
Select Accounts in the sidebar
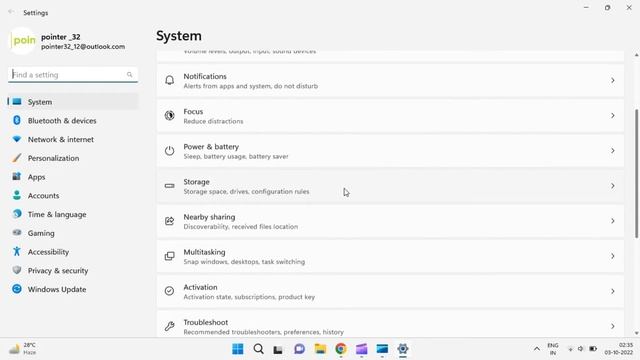73,196
